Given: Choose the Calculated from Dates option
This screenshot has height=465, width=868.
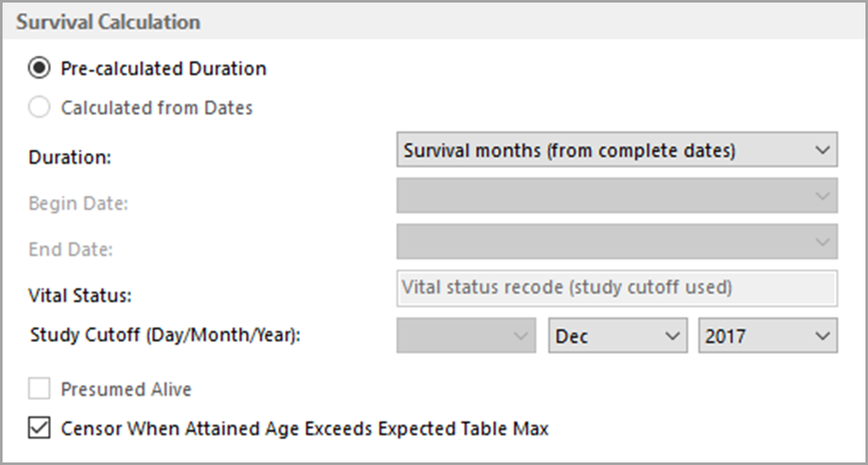Looking at the screenshot, I should pyautogui.click(x=40, y=108).
